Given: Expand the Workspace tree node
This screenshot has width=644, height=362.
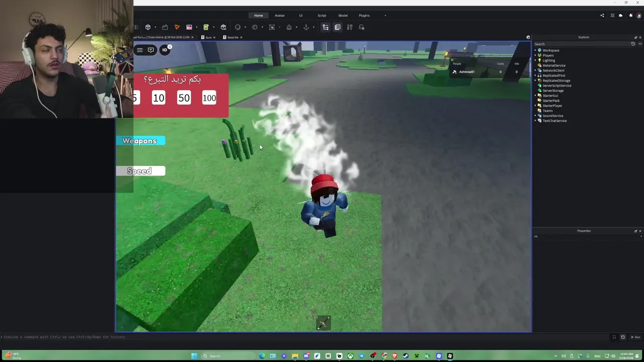Looking at the screenshot, I should tap(535, 50).
